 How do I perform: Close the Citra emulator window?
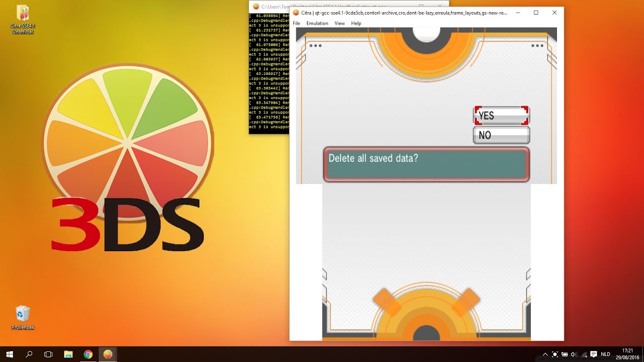coord(554,13)
